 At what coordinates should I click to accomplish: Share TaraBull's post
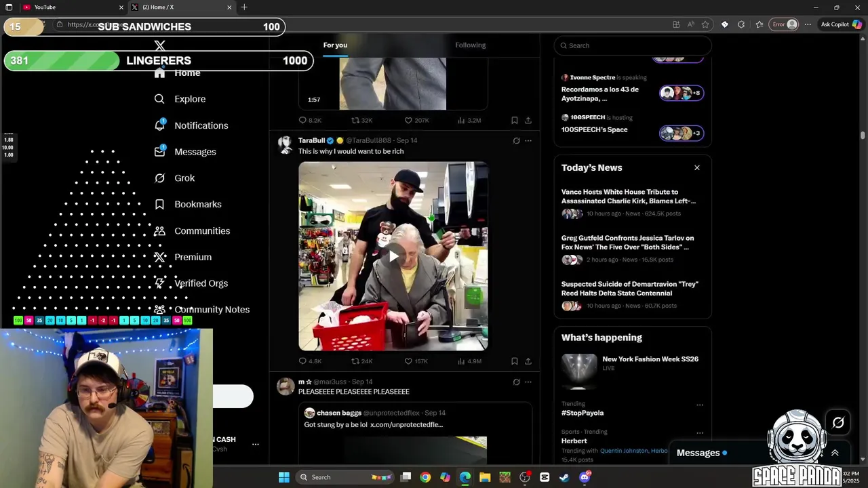[x=528, y=361]
